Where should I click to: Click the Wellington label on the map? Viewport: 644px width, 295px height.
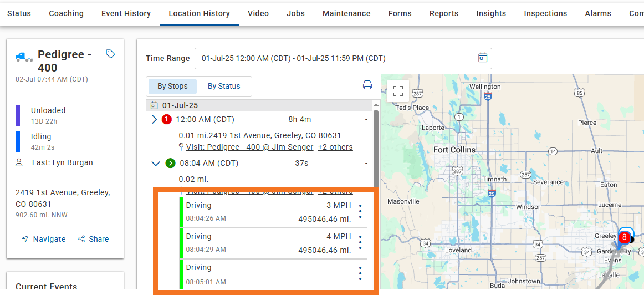pyautogui.click(x=485, y=87)
